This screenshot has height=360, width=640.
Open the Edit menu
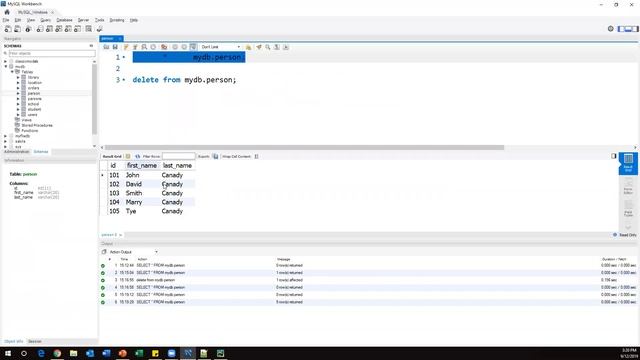(x=18, y=20)
